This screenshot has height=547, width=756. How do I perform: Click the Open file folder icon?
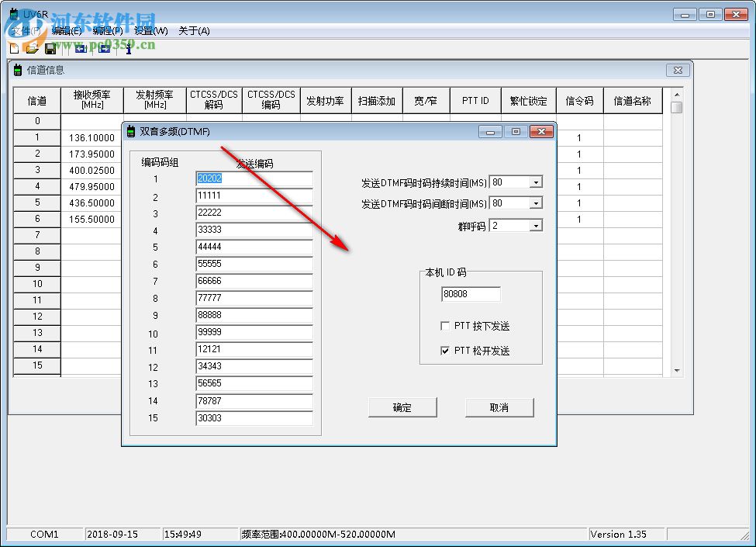[x=32, y=48]
